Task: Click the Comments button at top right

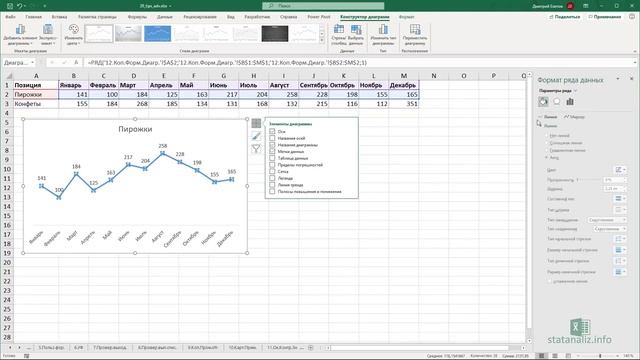Action: [604, 17]
